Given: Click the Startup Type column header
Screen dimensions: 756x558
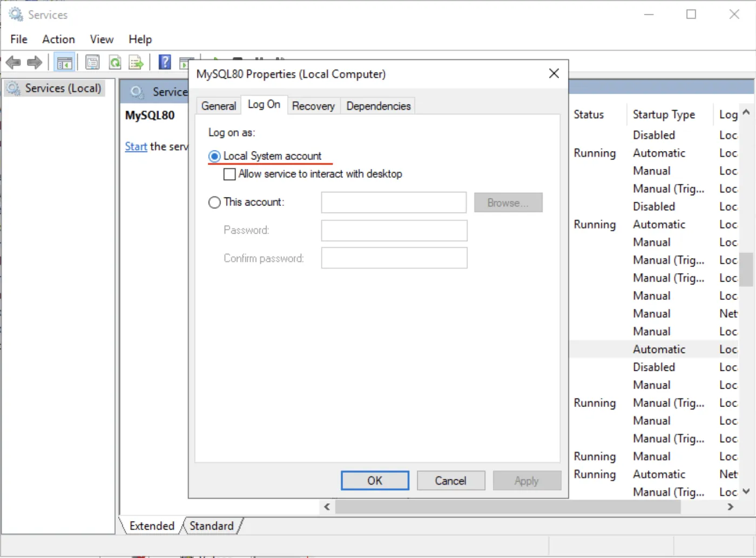Looking at the screenshot, I should pos(670,115).
